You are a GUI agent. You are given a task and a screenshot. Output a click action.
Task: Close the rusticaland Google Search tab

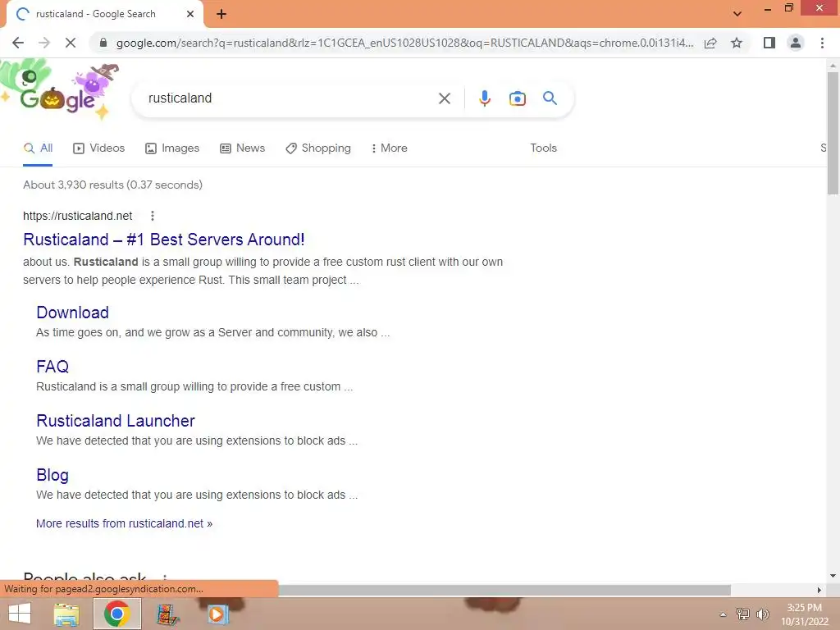(x=190, y=14)
